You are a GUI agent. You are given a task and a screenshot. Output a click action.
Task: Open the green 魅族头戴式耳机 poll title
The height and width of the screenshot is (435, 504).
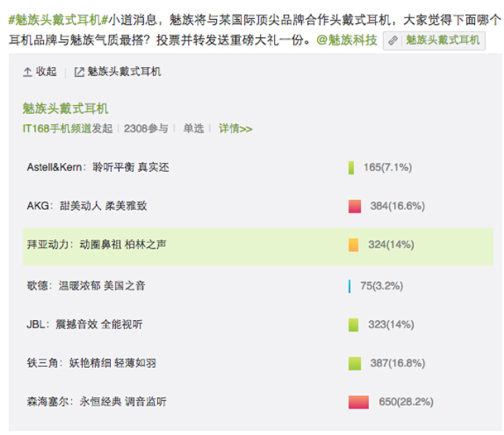65,108
